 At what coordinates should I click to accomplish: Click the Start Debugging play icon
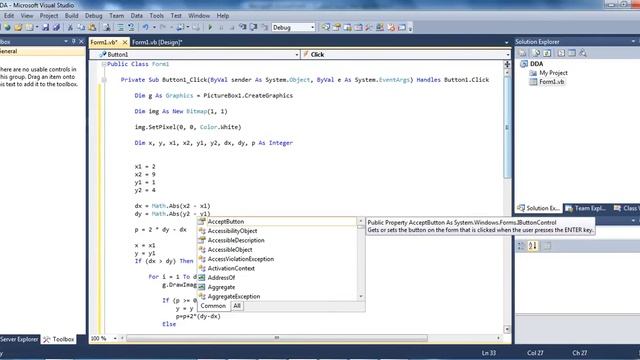point(210,27)
